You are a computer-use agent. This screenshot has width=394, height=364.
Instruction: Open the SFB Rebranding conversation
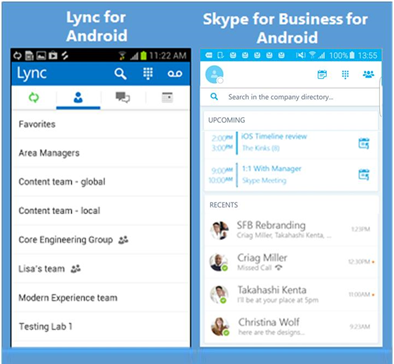(291, 230)
